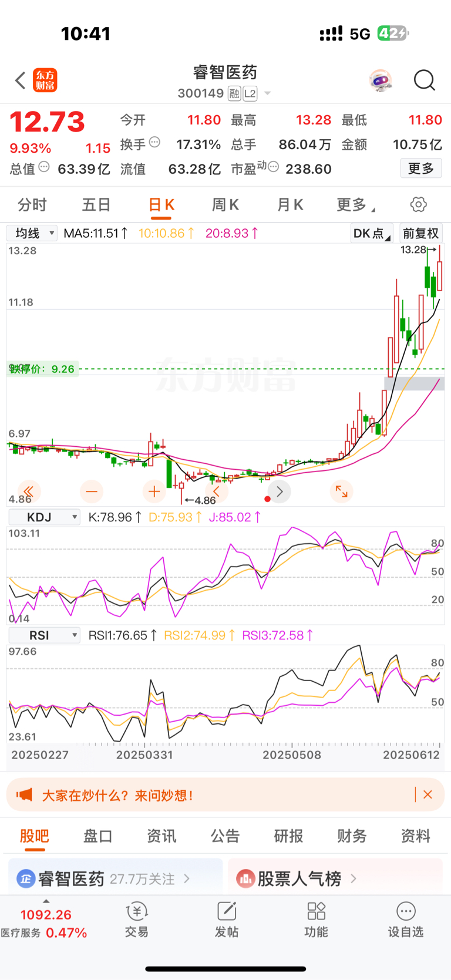451x980 pixels.
Task: Switch to the 盘口 tab
Action: [x=97, y=836]
